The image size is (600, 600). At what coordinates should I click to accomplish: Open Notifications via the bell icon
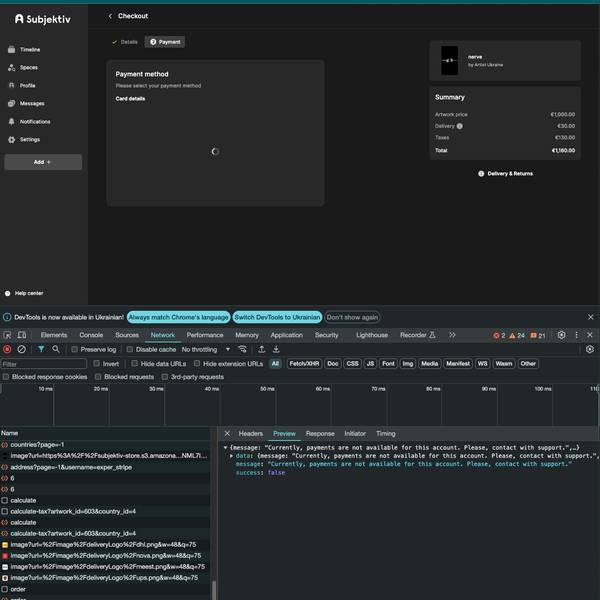pos(11,121)
